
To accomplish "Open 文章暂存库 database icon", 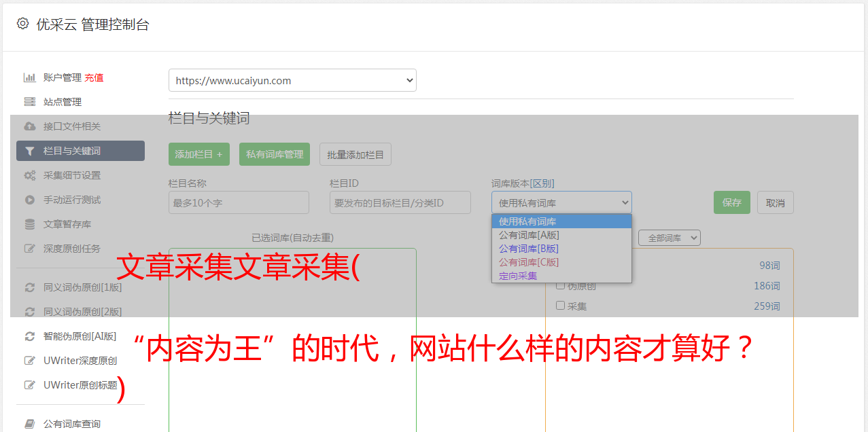I will 30,224.
